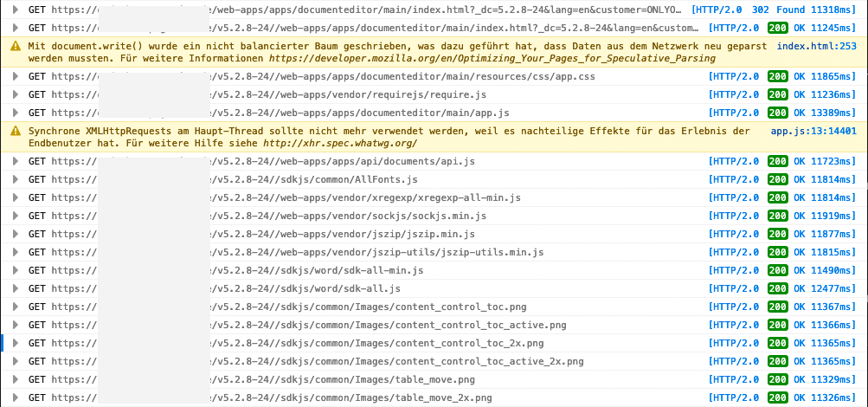Expand the app.css request row
This screenshot has height=407, width=868.
[16, 76]
